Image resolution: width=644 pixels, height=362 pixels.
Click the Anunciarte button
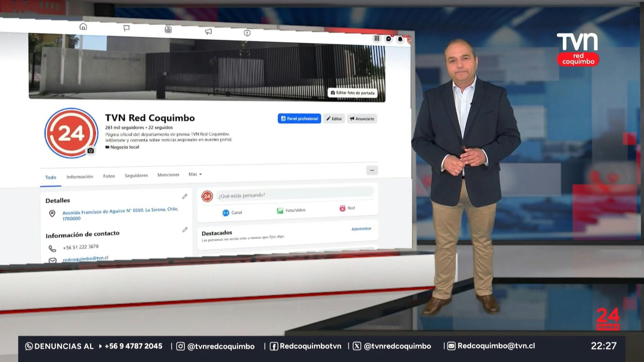362,119
